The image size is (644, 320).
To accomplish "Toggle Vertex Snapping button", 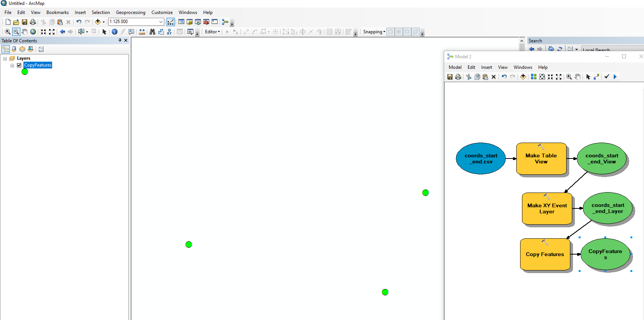I will (407, 32).
